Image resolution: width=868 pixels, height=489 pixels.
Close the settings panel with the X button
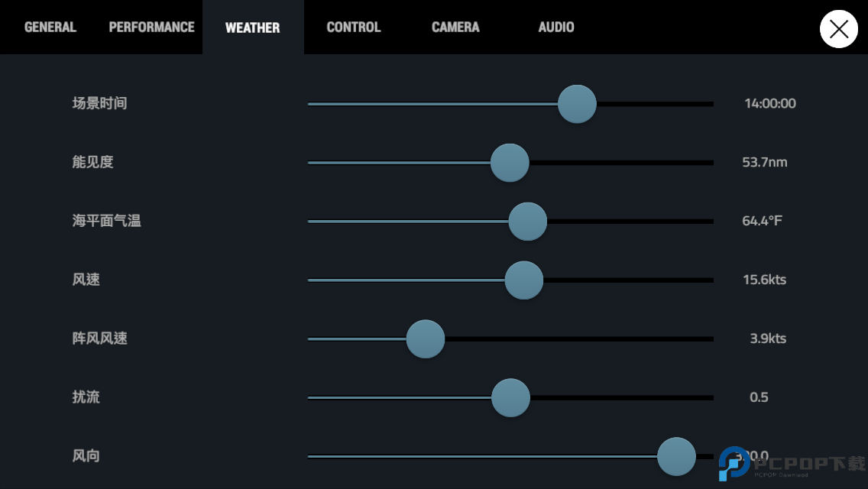(838, 29)
